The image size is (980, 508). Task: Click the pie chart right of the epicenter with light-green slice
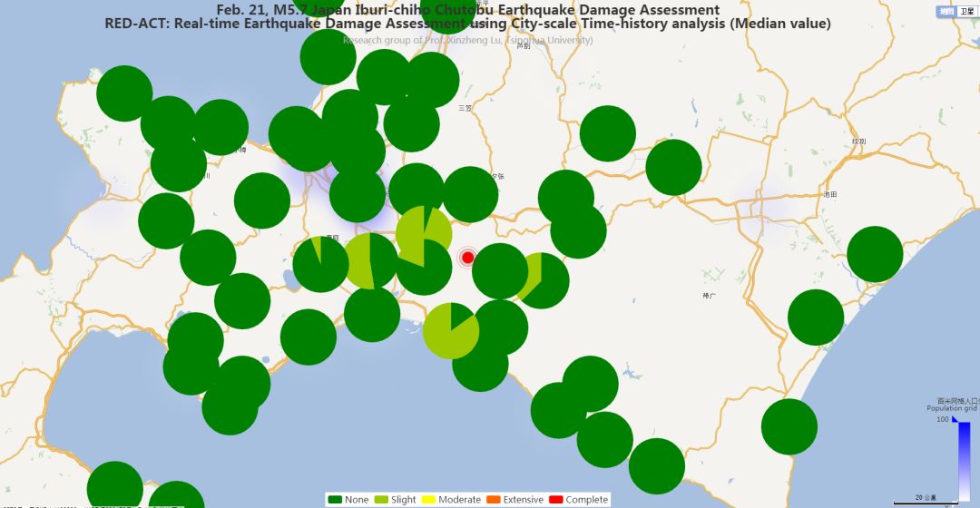pyautogui.click(x=541, y=280)
